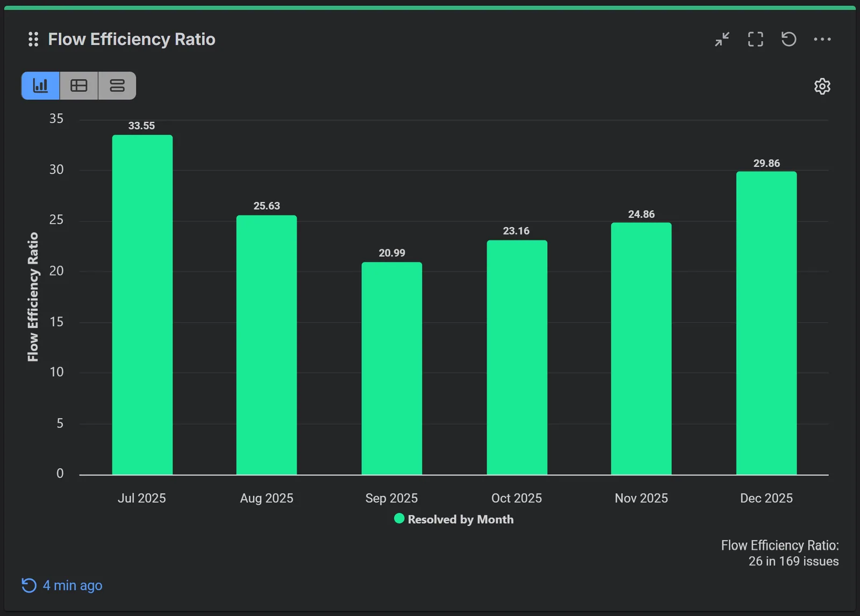Click the 20.99 value label
This screenshot has width=860, height=616.
coord(392,253)
